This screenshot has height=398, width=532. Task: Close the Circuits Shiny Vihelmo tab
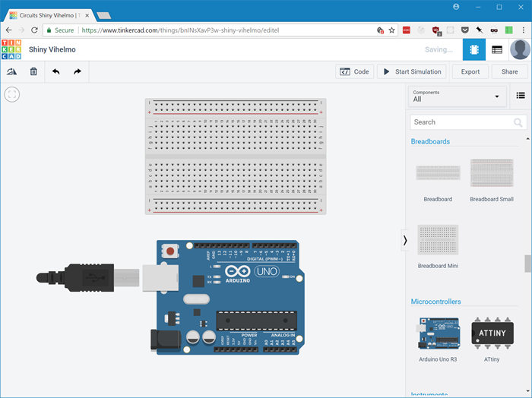click(87, 16)
